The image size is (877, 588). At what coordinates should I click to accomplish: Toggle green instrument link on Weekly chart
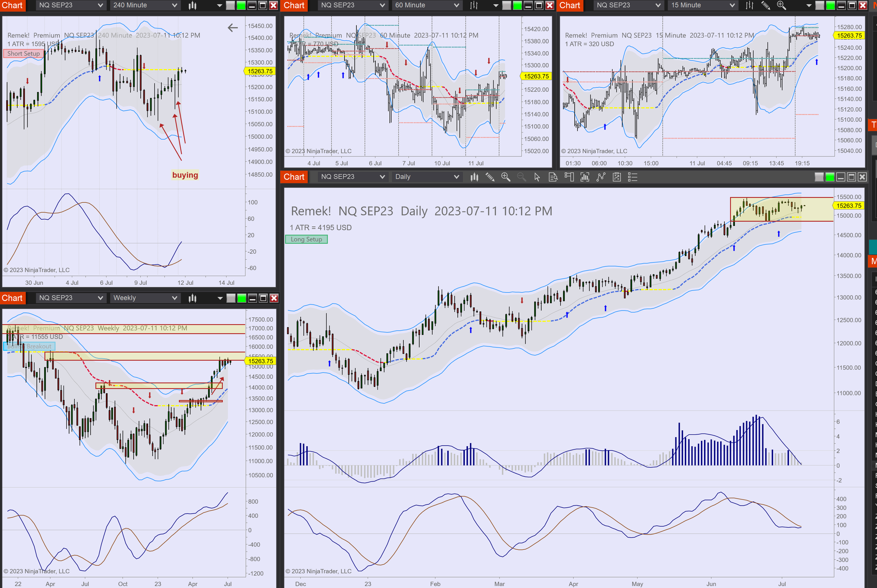pos(242,298)
